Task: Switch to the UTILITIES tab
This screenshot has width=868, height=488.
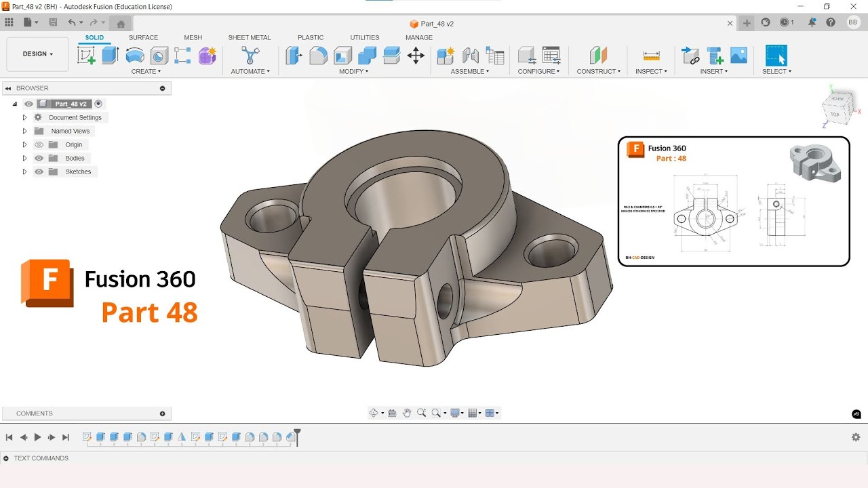Action: point(365,38)
